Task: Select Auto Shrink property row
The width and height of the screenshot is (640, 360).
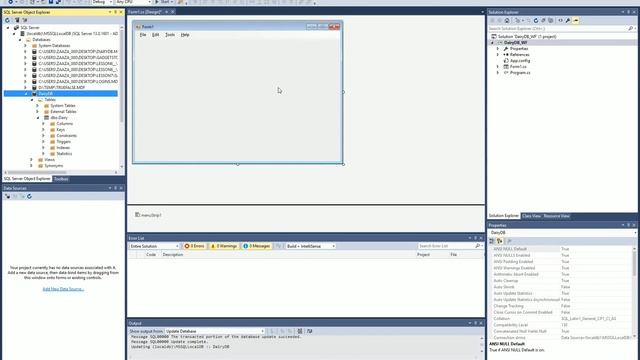Action: (561, 287)
